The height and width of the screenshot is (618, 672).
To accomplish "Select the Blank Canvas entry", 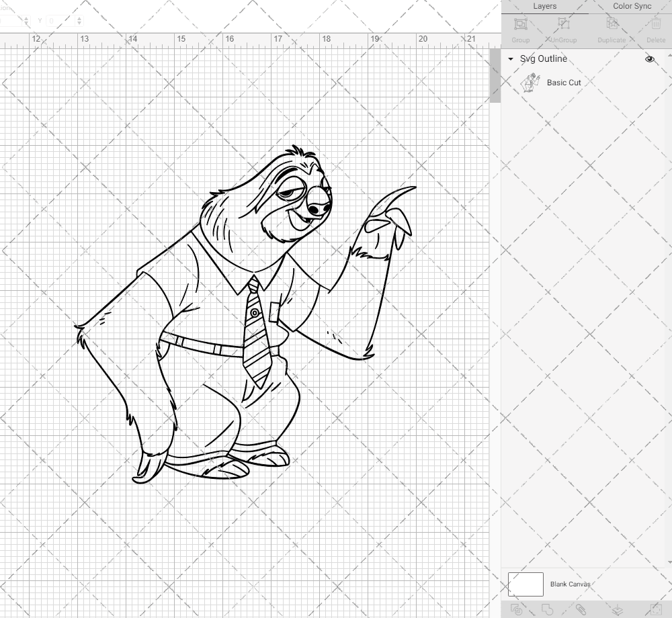I will [570, 584].
